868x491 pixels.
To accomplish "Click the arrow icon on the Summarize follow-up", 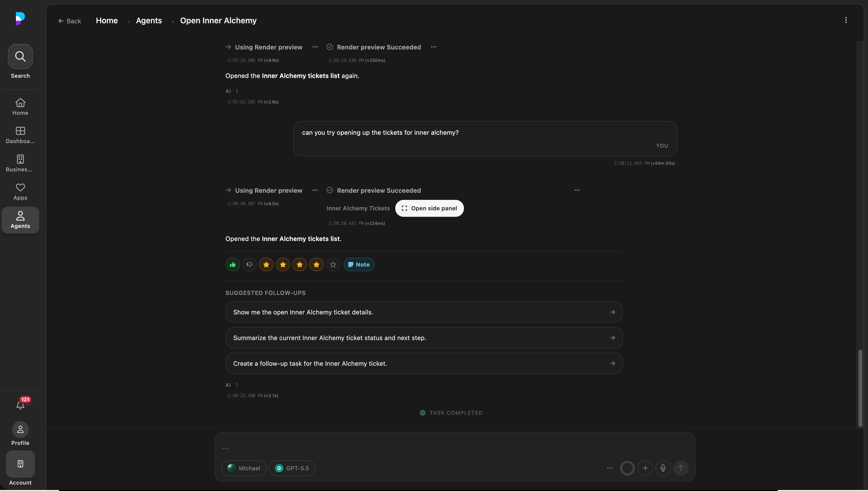I will point(612,337).
